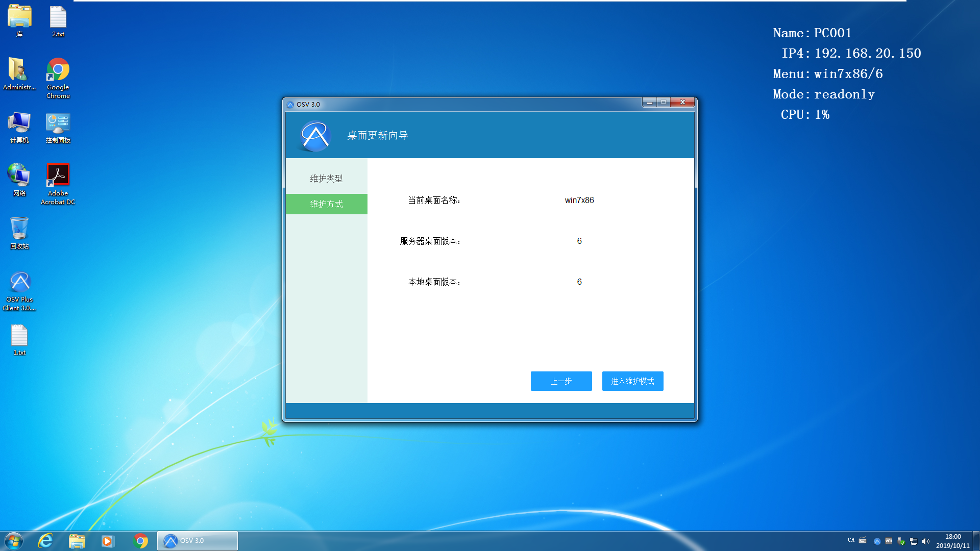Click the 上一步 back button
Image resolution: width=980 pixels, height=551 pixels.
[x=561, y=381]
